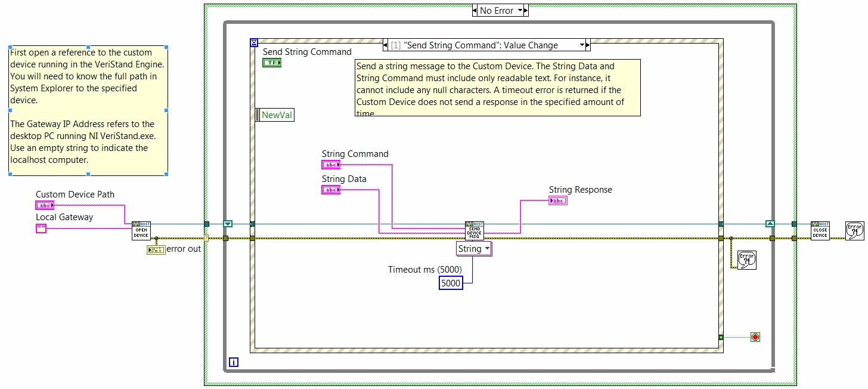Select the comment about opening a device reference
868x389 pixels.
(x=88, y=110)
